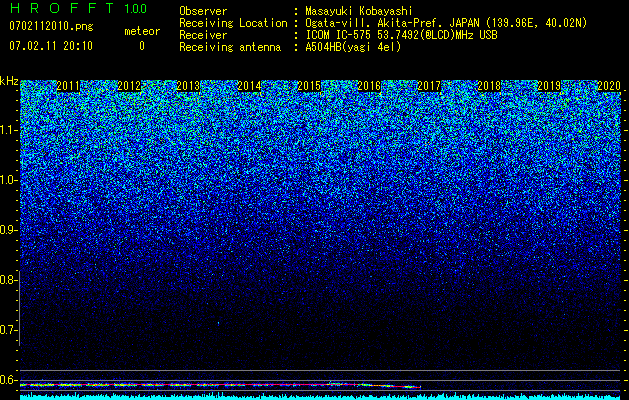Viewport: 629px width, 400px height.
Task: Click the 2020 time marker
Action: click(x=609, y=86)
